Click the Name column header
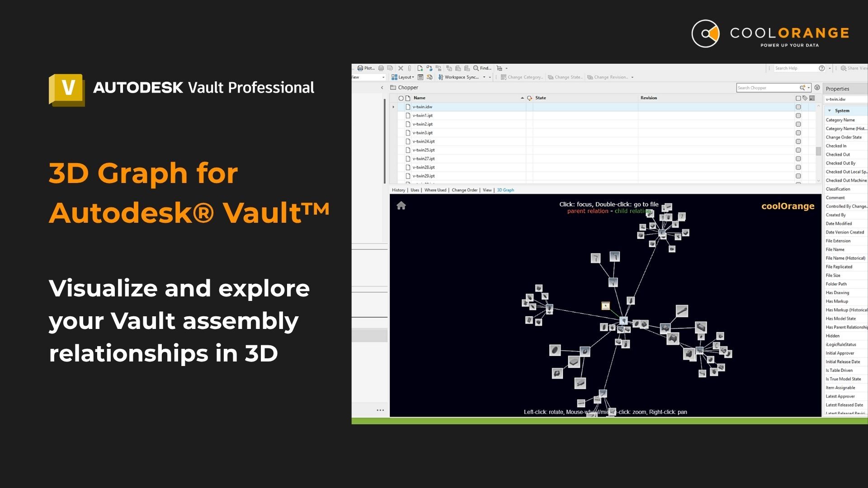The width and height of the screenshot is (868, 488). pos(468,98)
